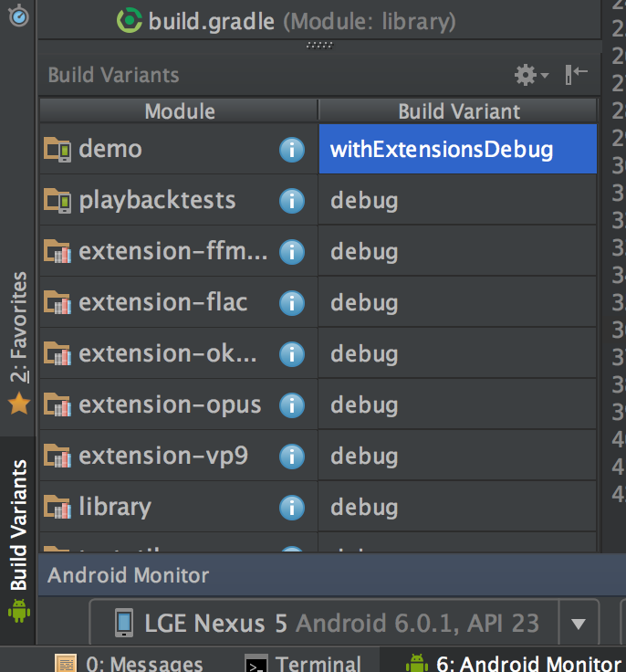
Task: Click the phone icon beside LGE Nexus 5
Action: click(x=124, y=623)
